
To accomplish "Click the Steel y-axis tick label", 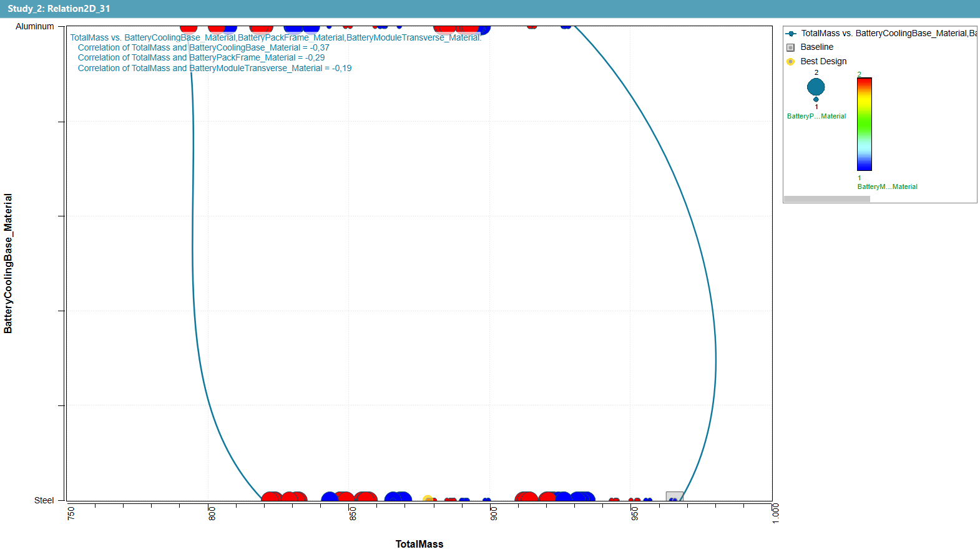I will coord(44,500).
